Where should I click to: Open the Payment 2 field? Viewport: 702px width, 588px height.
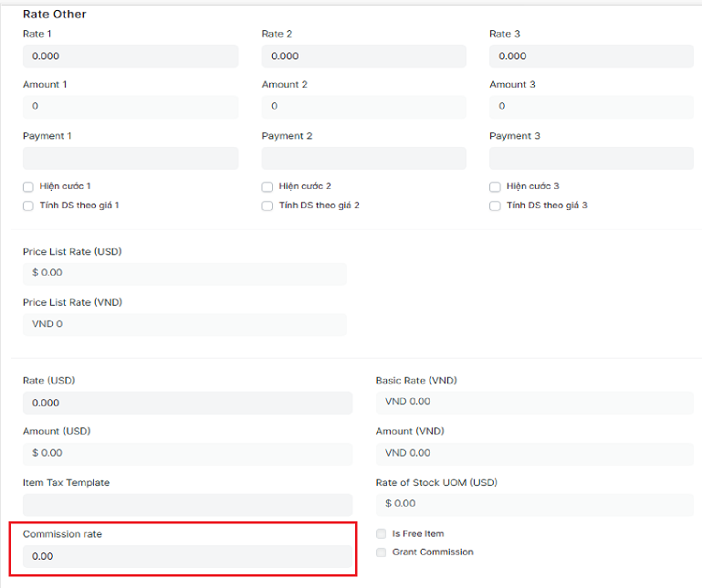(x=363, y=158)
